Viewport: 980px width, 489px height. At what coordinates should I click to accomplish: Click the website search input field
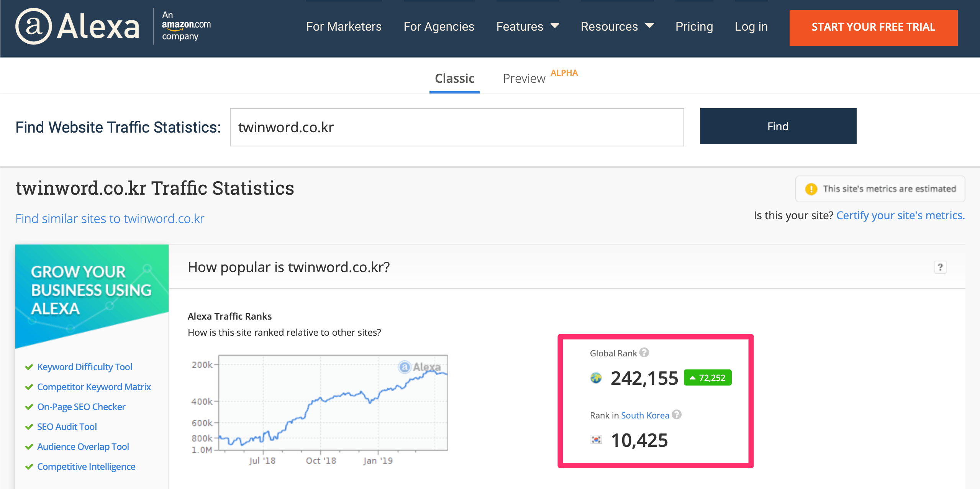pyautogui.click(x=457, y=127)
